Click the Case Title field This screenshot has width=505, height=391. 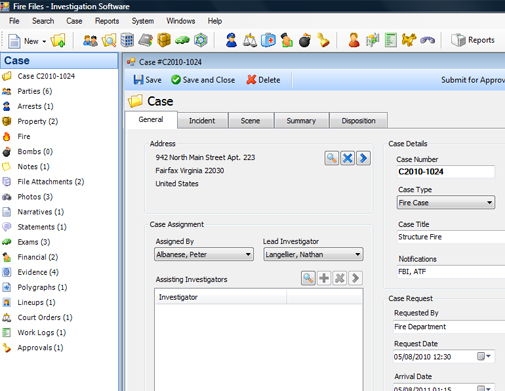click(x=451, y=237)
